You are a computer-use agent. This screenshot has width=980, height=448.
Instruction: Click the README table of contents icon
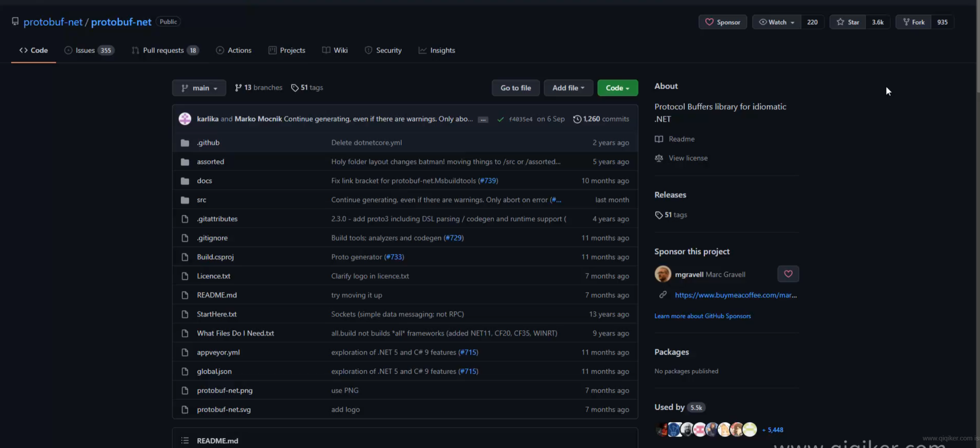(x=185, y=441)
